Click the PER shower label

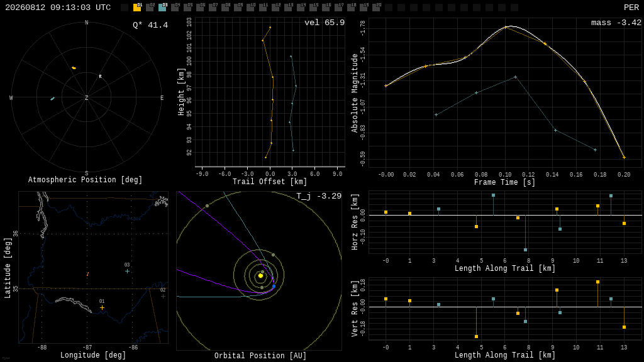tap(631, 8)
